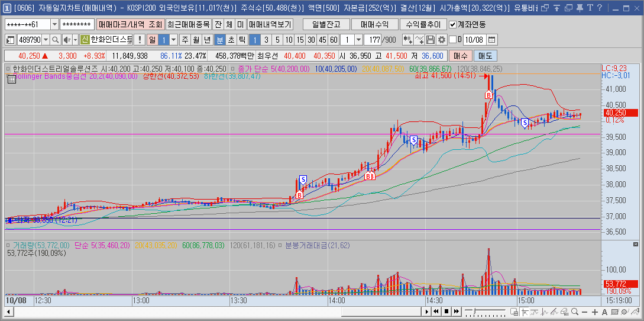The image size is (644, 321).
Task: Open the stock code 489790 dropdown
Action: tap(46, 40)
